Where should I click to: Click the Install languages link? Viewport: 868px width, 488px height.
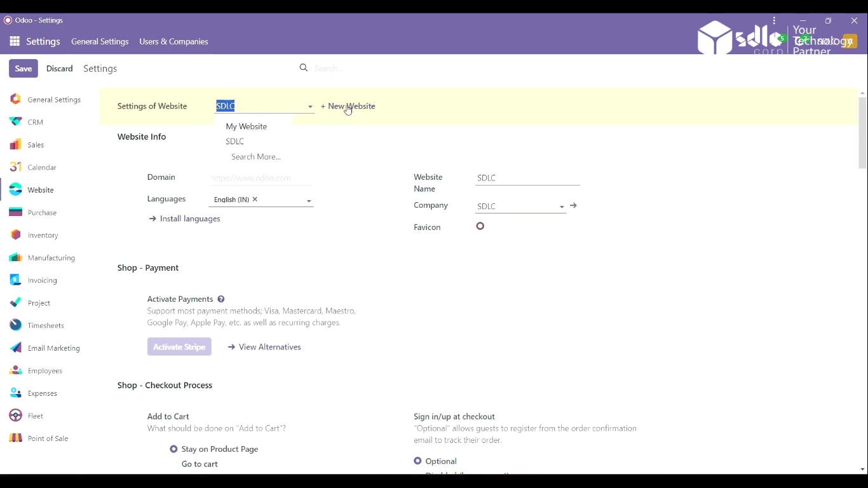pos(184,219)
